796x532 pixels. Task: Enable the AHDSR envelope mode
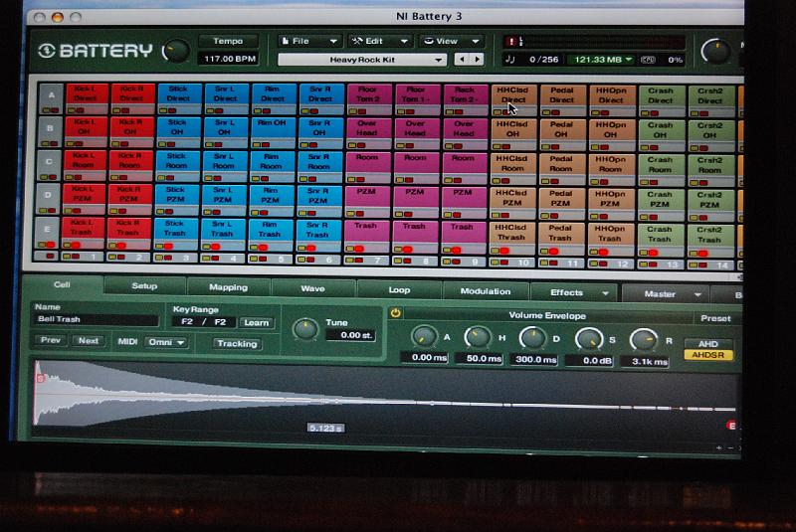(x=708, y=355)
